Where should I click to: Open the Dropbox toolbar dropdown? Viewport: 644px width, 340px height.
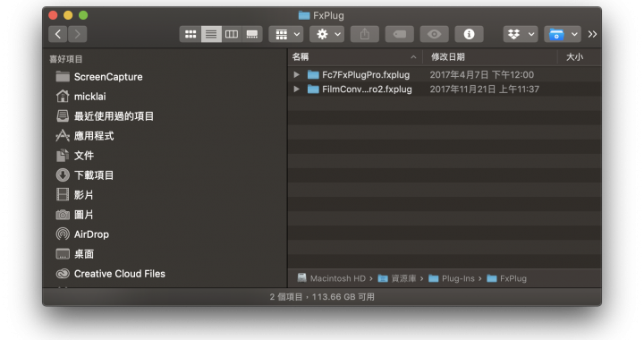pos(521,34)
